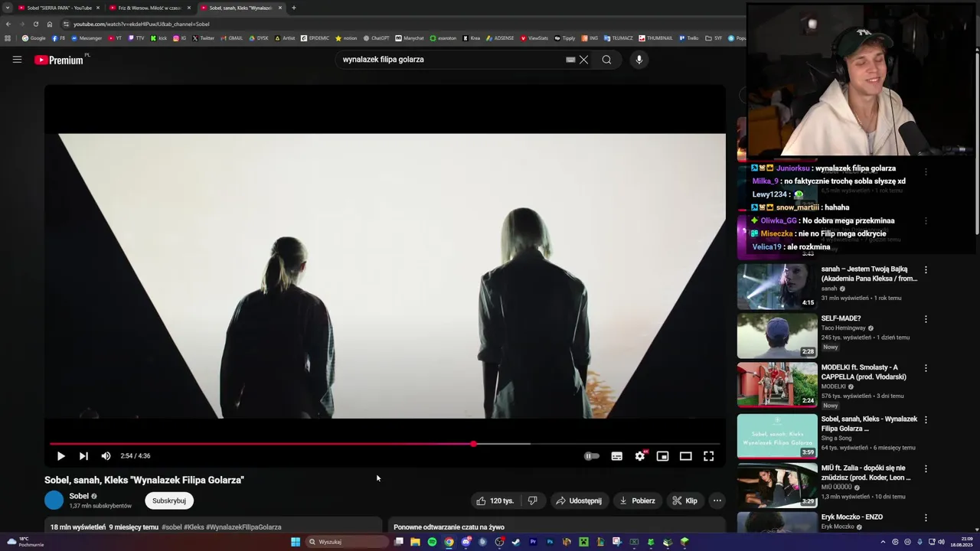Select the Sobel, sanah, Kleks tab
This screenshot has height=551, width=980.
click(240, 8)
